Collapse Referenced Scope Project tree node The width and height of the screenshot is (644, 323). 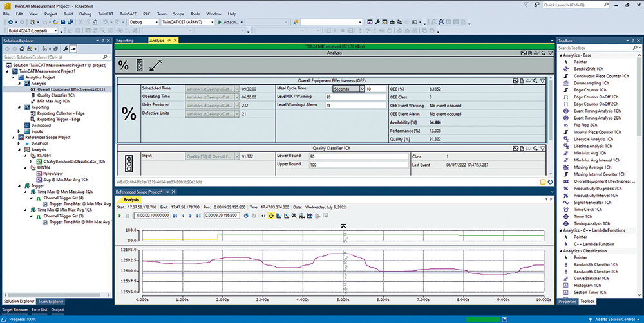pos(13,138)
